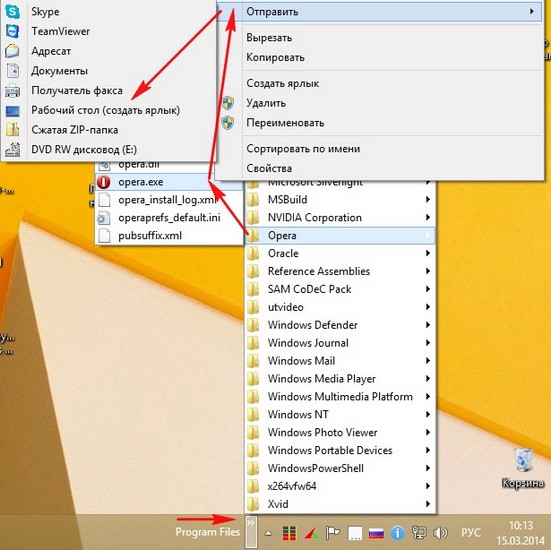The image size is (551, 550).
Task: Click the network connection tray icon
Action: point(419,533)
